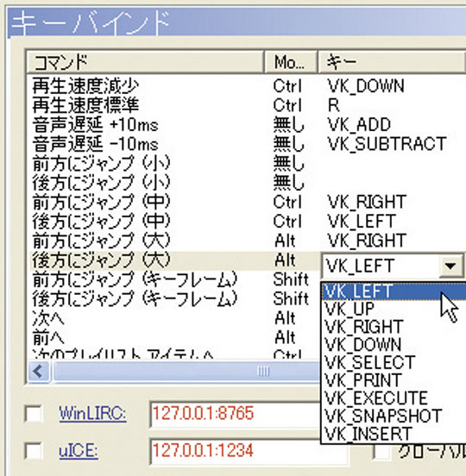Viewport: 466px width, 476px height.
Task: Click the Mo... modifier column header
Action: [x=291, y=62]
